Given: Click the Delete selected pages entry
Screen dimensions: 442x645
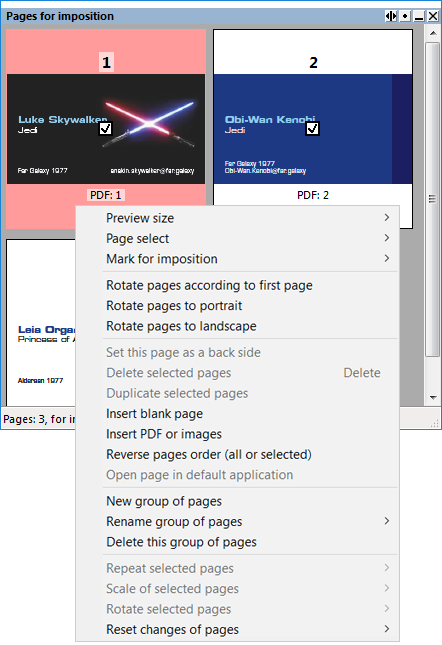Looking at the screenshot, I should click(238, 373).
